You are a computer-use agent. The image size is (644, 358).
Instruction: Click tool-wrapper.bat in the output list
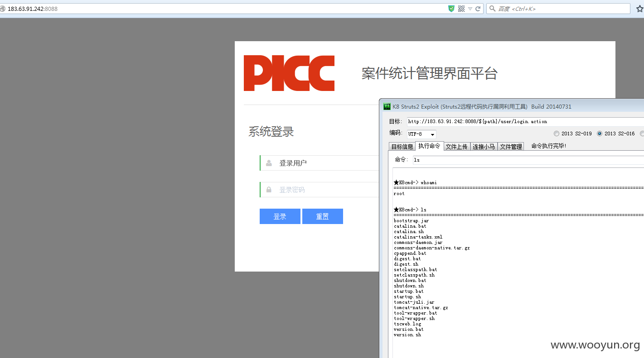[416, 313]
